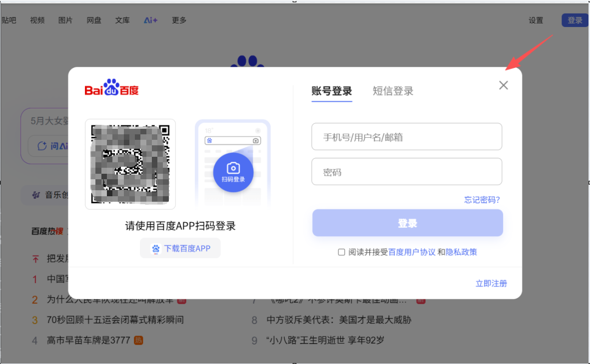Open the 百度用户协议 link
Image resolution: width=590 pixels, height=364 pixels.
(412, 252)
